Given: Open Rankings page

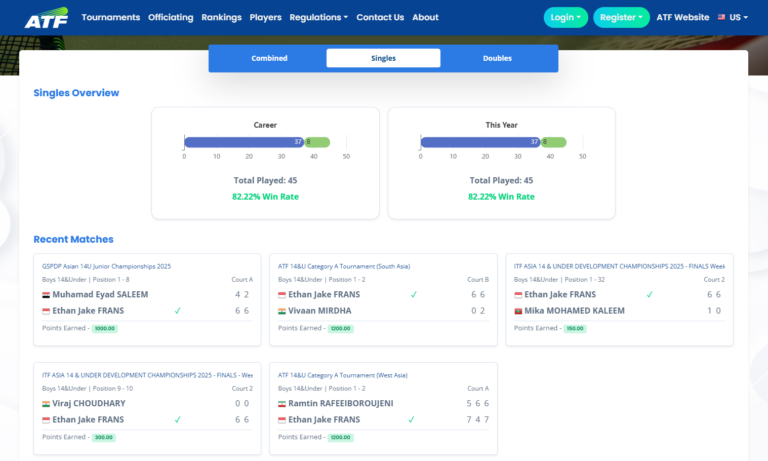Looking at the screenshot, I should coord(221,17).
